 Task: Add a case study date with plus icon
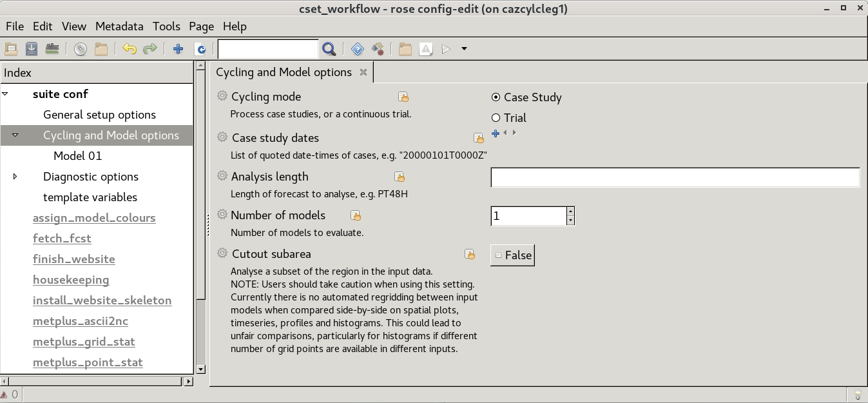[x=496, y=133]
